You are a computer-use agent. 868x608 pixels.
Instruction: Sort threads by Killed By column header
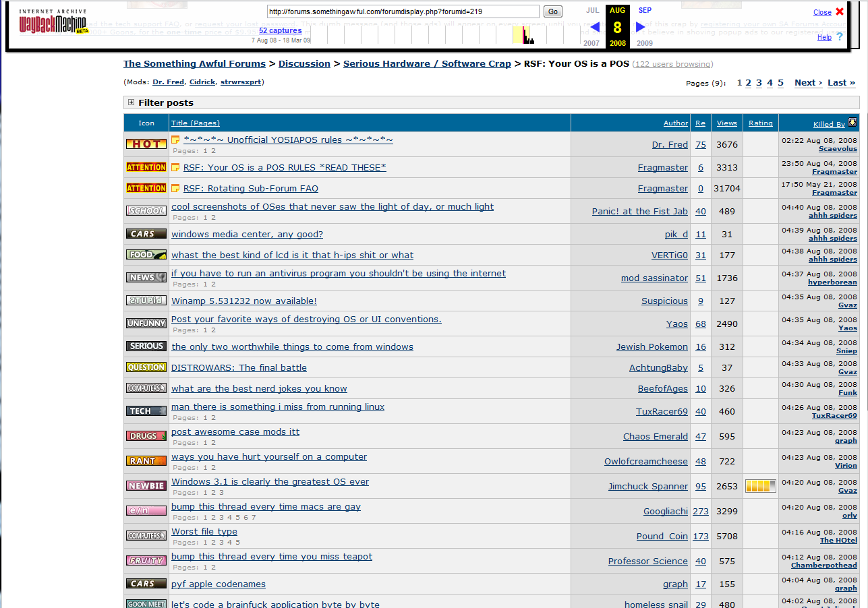coord(829,124)
